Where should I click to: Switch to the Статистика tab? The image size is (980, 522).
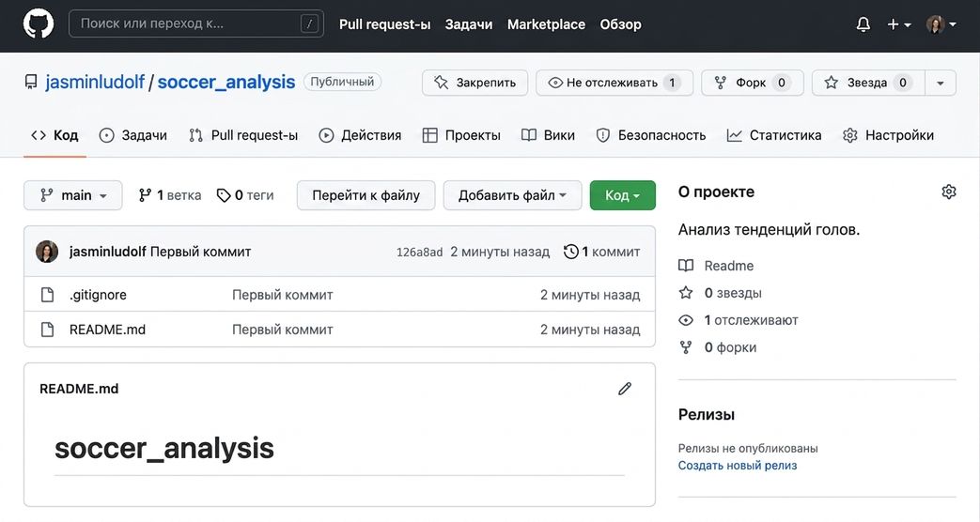pyautogui.click(x=773, y=135)
